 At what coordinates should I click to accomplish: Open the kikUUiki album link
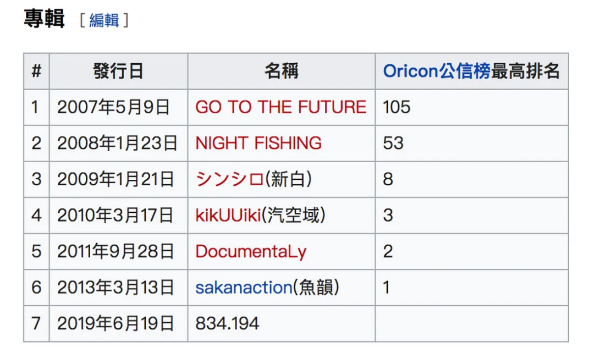tap(228, 215)
